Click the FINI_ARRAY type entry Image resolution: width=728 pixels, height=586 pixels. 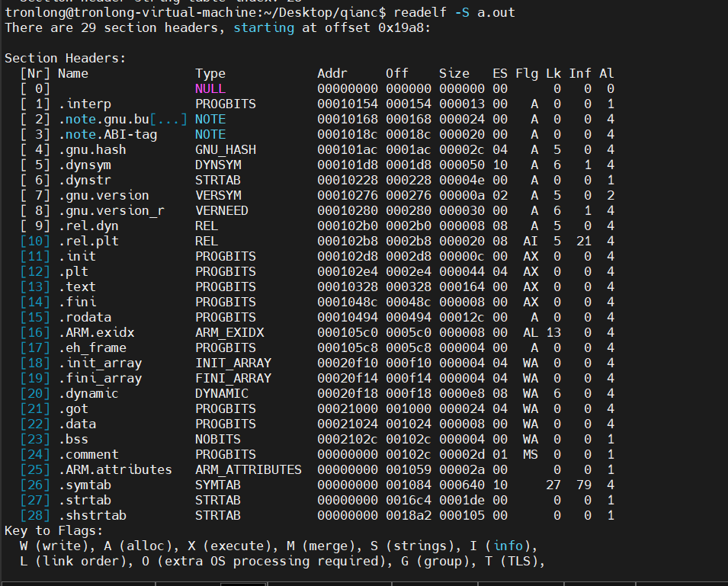(x=233, y=378)
